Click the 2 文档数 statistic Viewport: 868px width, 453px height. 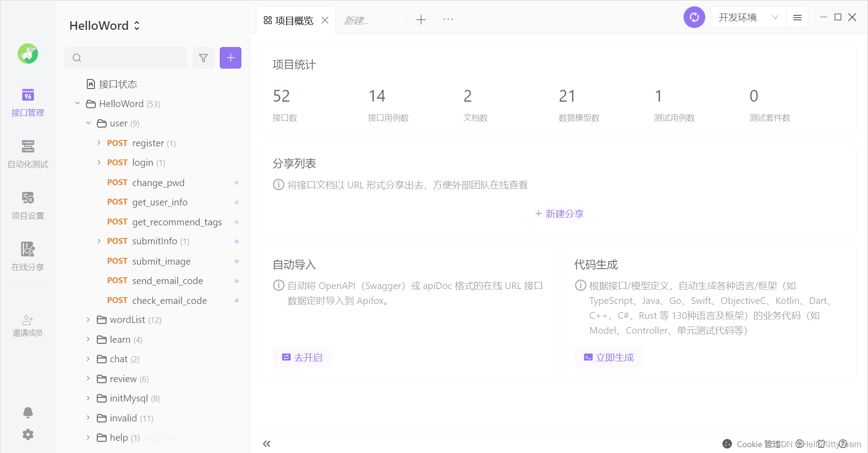pyautogui.click(x=476, y=105)
